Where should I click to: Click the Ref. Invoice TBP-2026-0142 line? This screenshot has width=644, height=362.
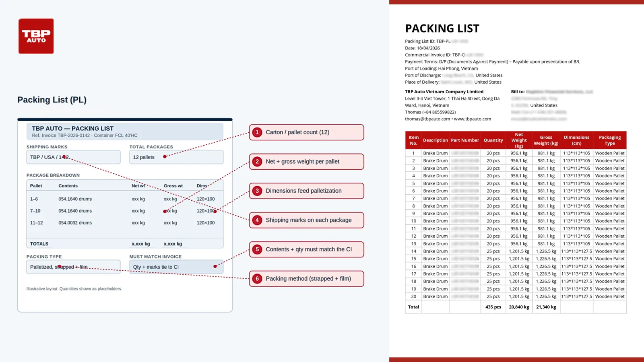tap(85, 136)
